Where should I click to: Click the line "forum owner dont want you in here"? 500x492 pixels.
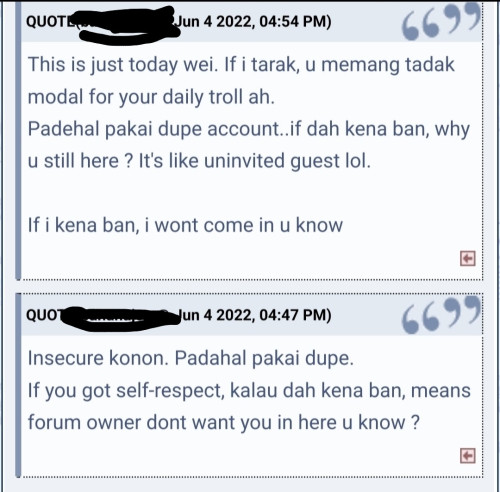click(223, 423)
